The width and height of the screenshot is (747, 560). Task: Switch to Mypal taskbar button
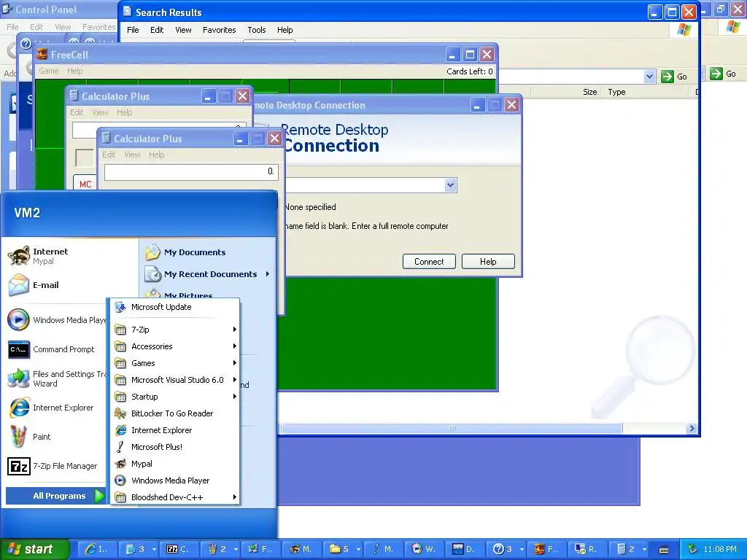coord(301,549)
